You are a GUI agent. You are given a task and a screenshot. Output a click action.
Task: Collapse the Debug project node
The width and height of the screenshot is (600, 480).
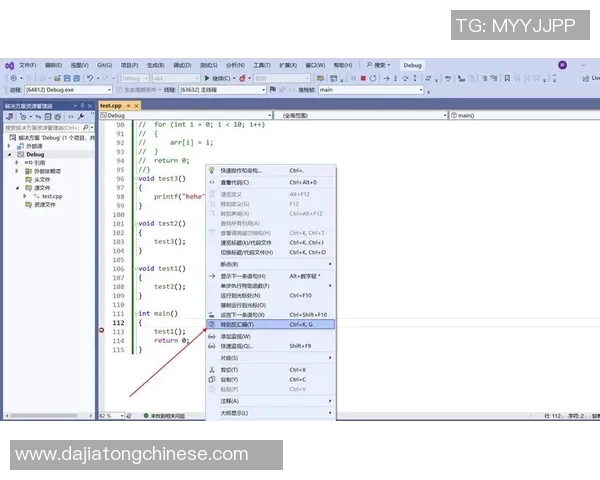(x=10, y=154)
